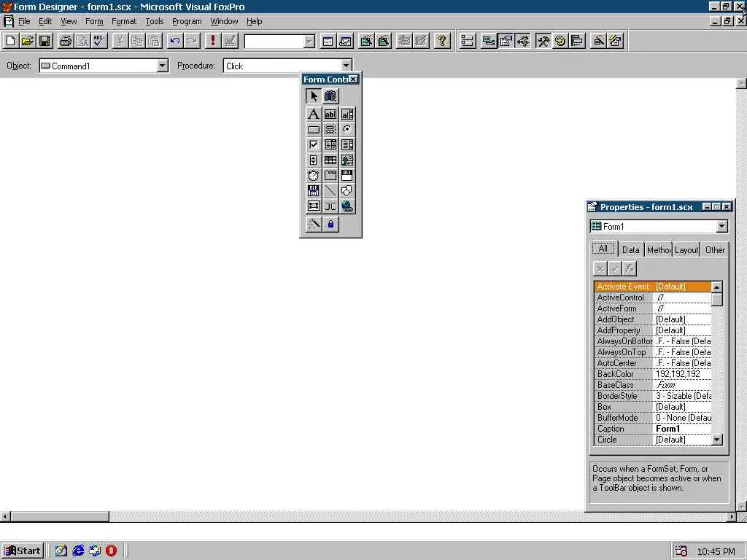Toggle the Select Objects arrow tool
The height and width of the screenshot is (560, 747).
pos(313,96)
